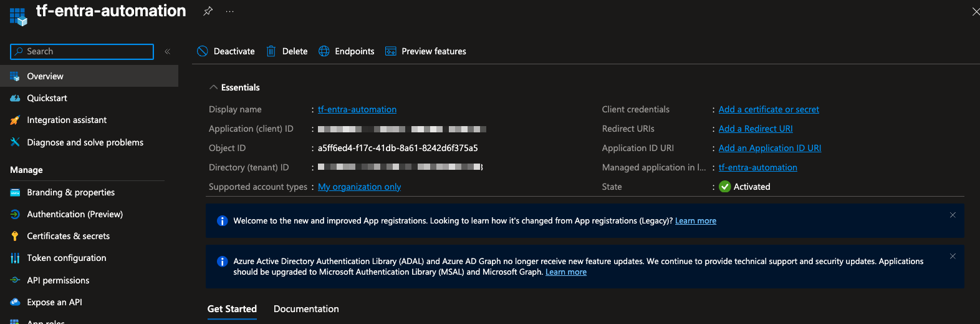Open Authentication (Preview)
The image size is (980, 324).
(89, 214)
